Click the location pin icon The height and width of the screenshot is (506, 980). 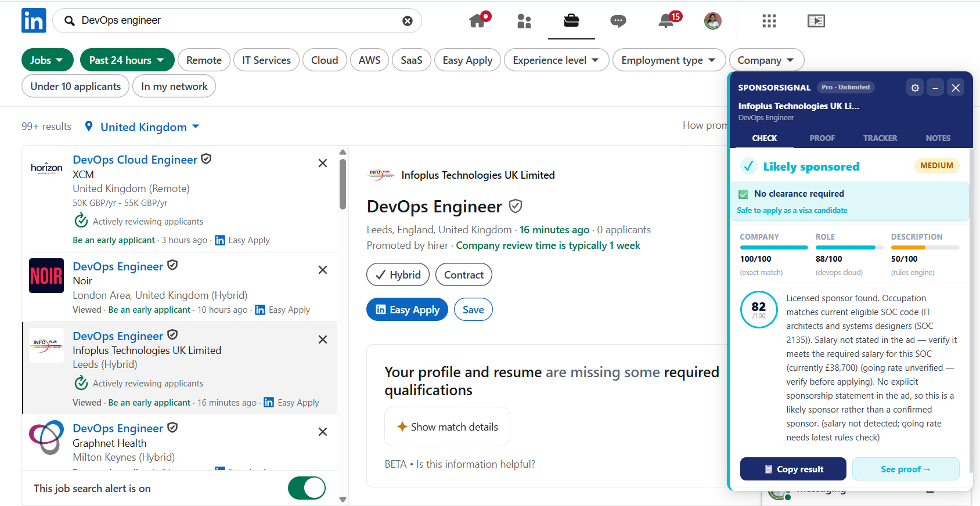(88, 126)
